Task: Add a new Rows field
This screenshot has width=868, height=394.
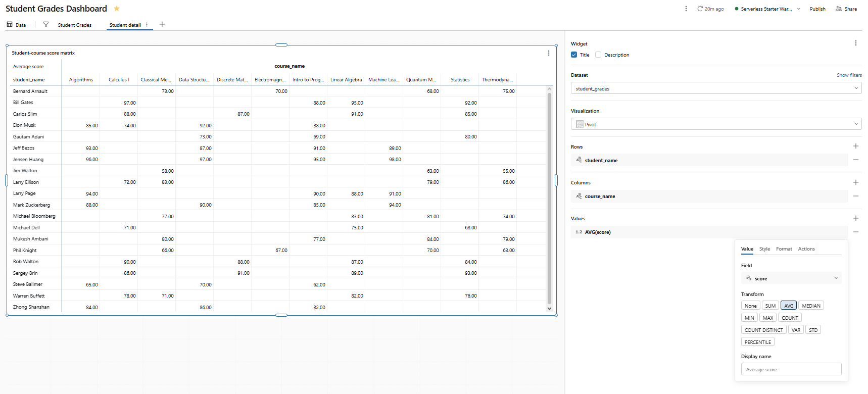Action: (855, 146)
